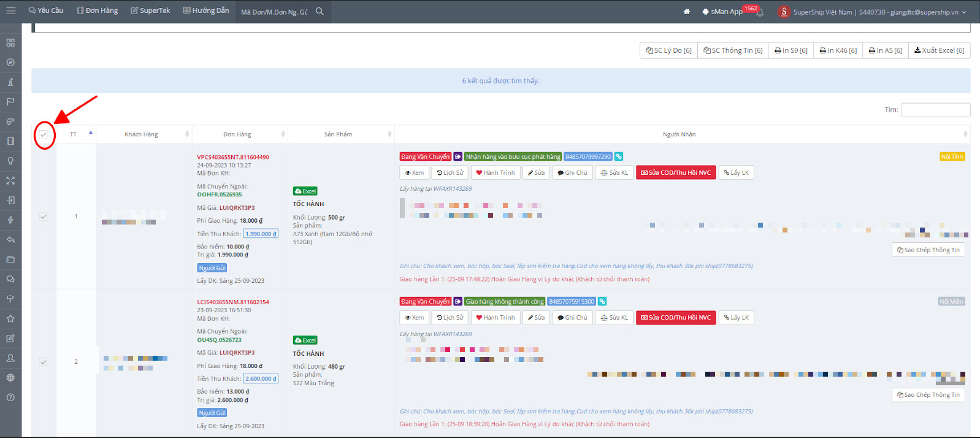Open notifications bell icon
The image size is (980, 438).
pyautogui.click(x=760, y=12)
